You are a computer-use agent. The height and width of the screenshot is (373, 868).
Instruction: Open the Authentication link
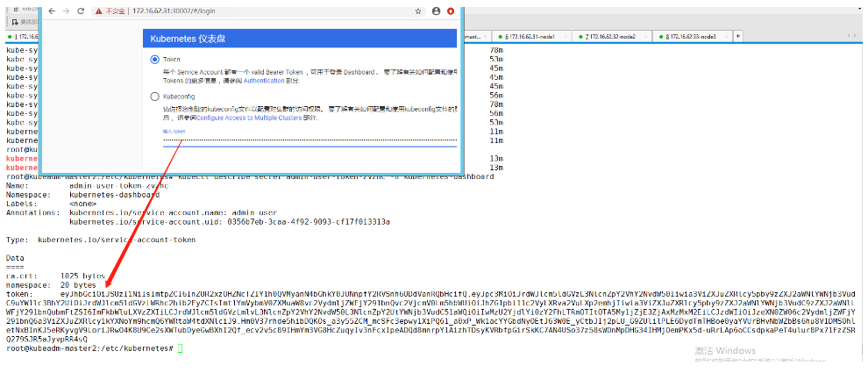264,81
